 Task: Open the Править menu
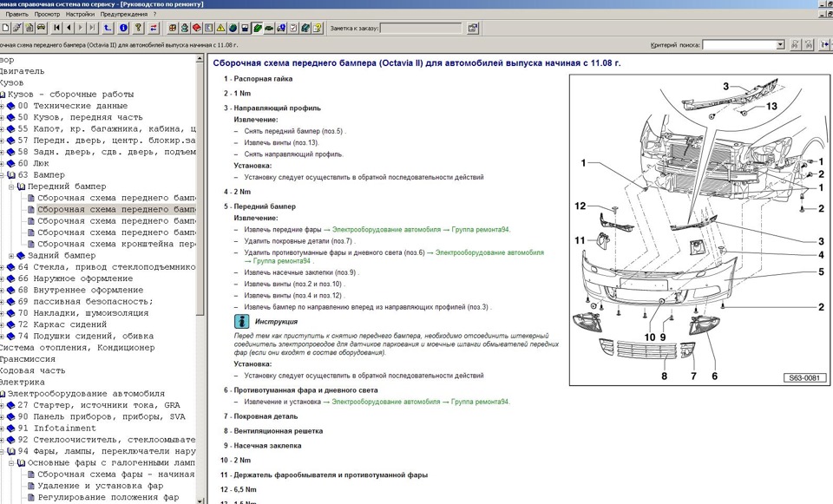tap(17, 15)
